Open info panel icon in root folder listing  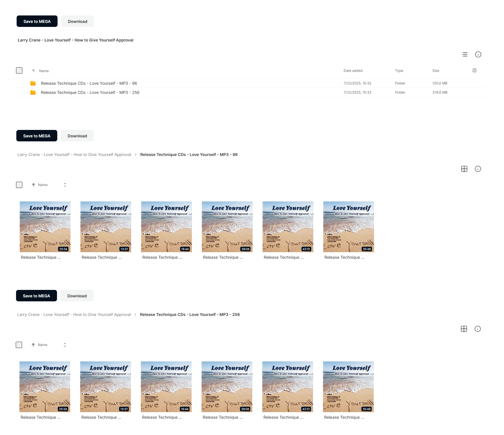coord(478,54)
